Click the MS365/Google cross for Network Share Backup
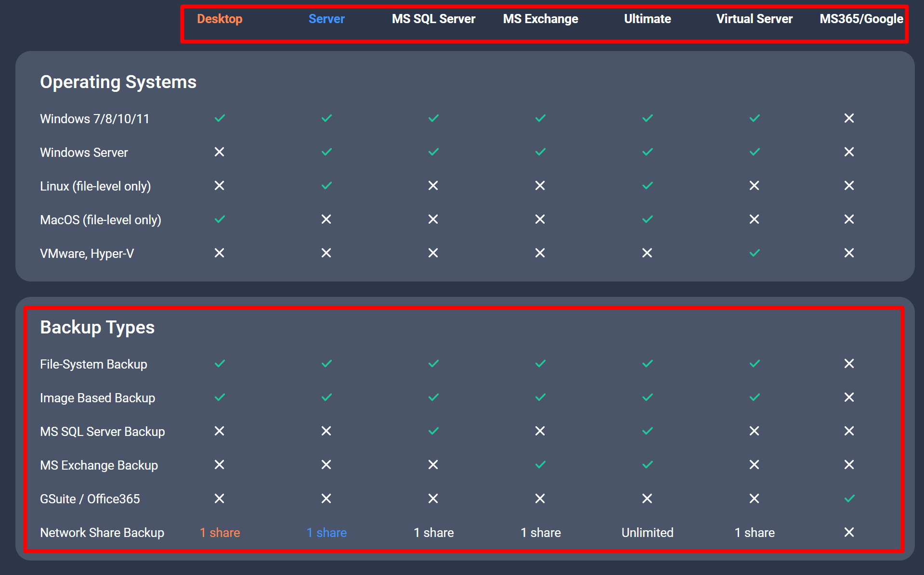Viewport: 924px width, 575px height. [x=849, y=532]
